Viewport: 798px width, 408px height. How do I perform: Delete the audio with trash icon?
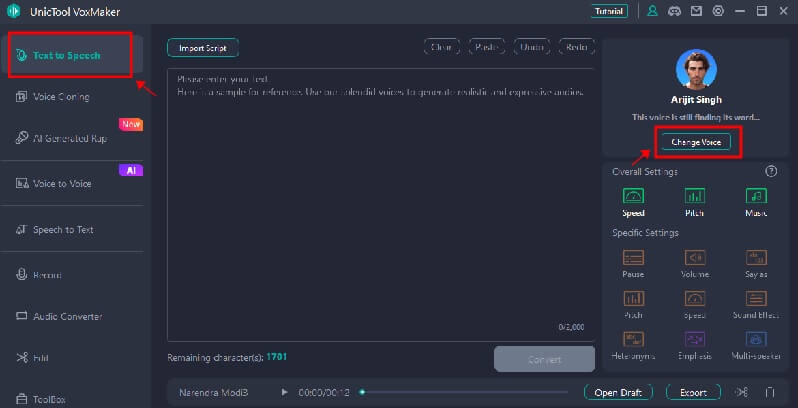[x=770, y=392]
